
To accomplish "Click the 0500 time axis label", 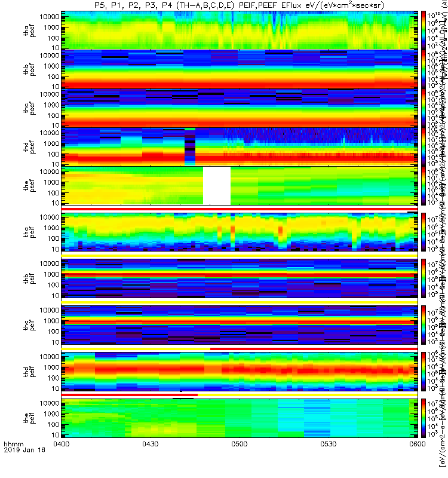I will tap(240, 444).
